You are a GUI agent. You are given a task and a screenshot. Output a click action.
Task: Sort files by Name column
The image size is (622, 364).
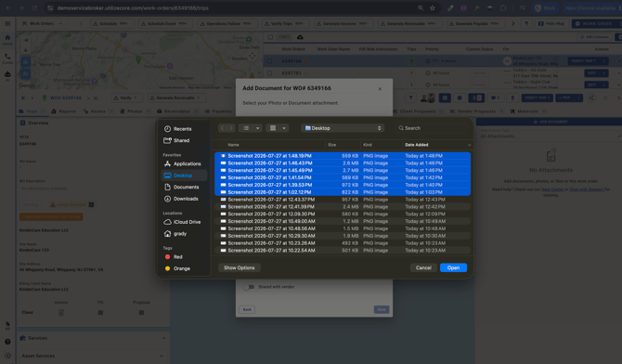point(233,145)
